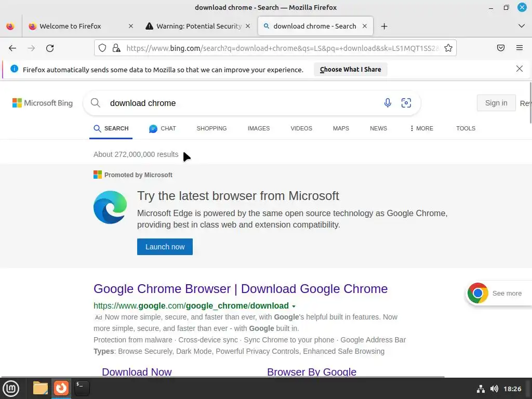Click the forward navigation arrow

tap(31, 48)
